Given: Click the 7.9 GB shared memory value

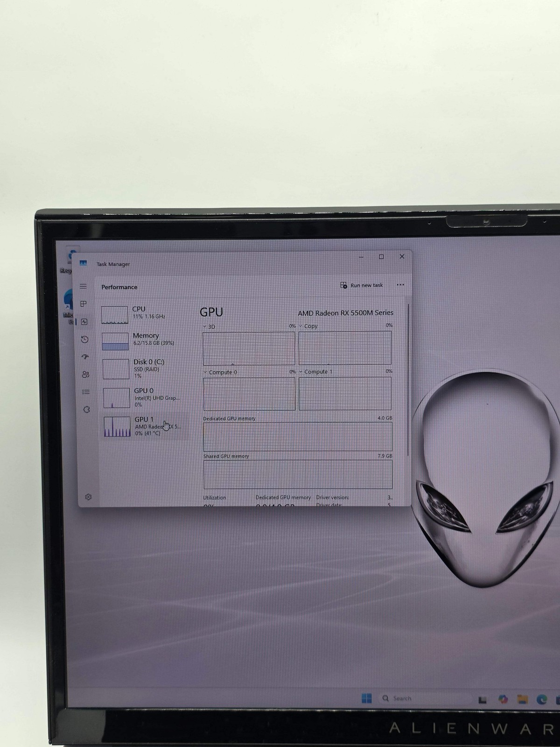Looking at the screenshot, I should (385, 456).
